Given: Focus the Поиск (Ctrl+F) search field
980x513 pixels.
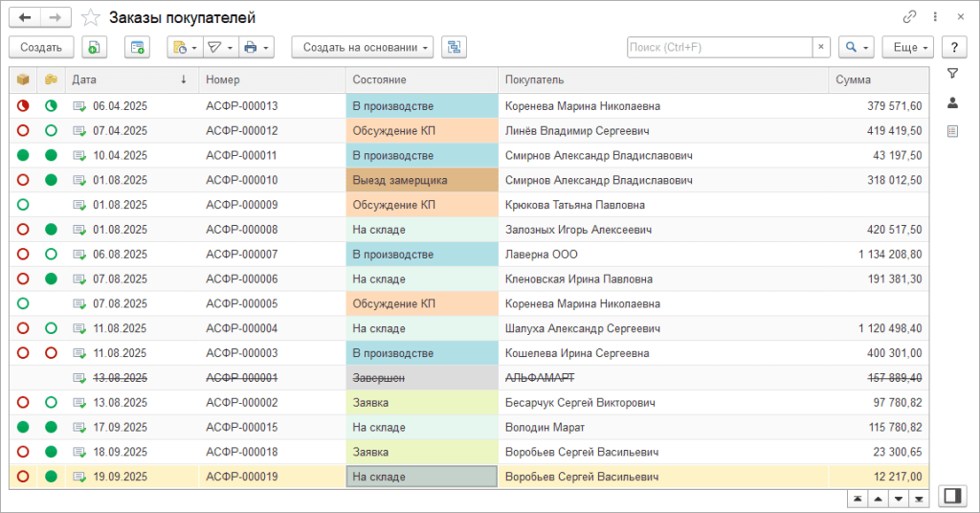Looking at the screenshot, I should tap(720, 47).
